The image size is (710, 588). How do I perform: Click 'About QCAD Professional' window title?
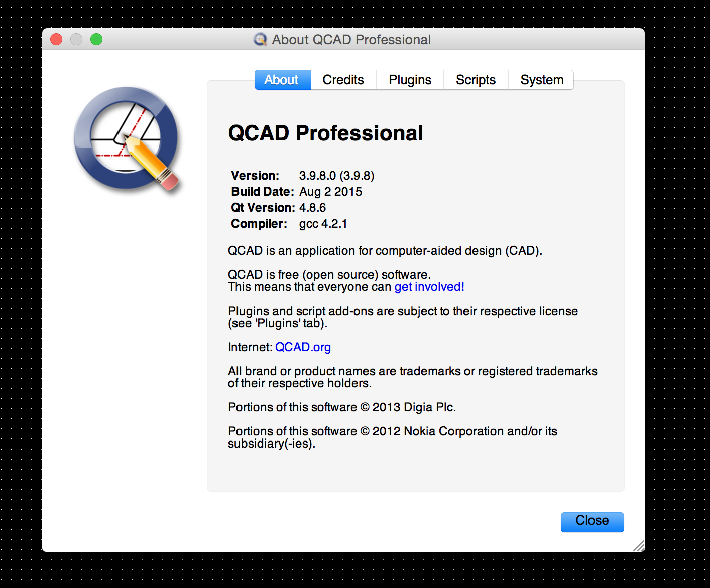pos(351,40)
